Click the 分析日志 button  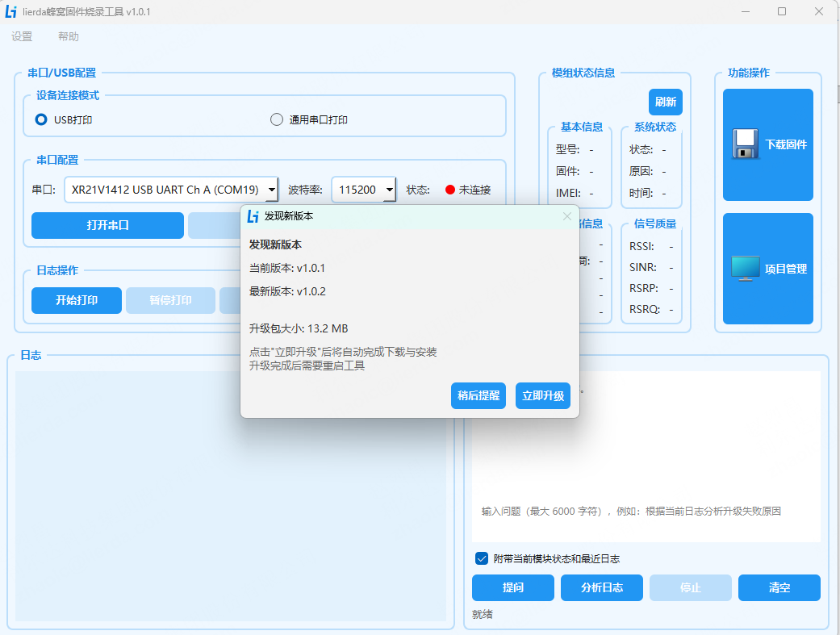pos(602,588)
